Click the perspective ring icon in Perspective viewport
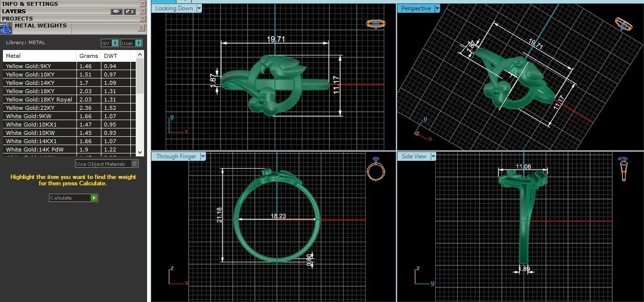The width and height of the screenshot is (644, 302). coord(623,24)
